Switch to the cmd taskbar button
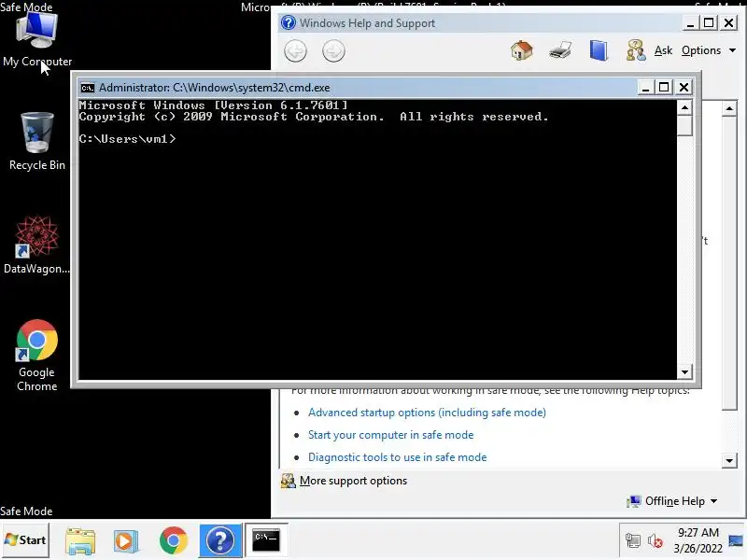Image resolution: width=747 pixels, height=560 pixels. (266, 540)
